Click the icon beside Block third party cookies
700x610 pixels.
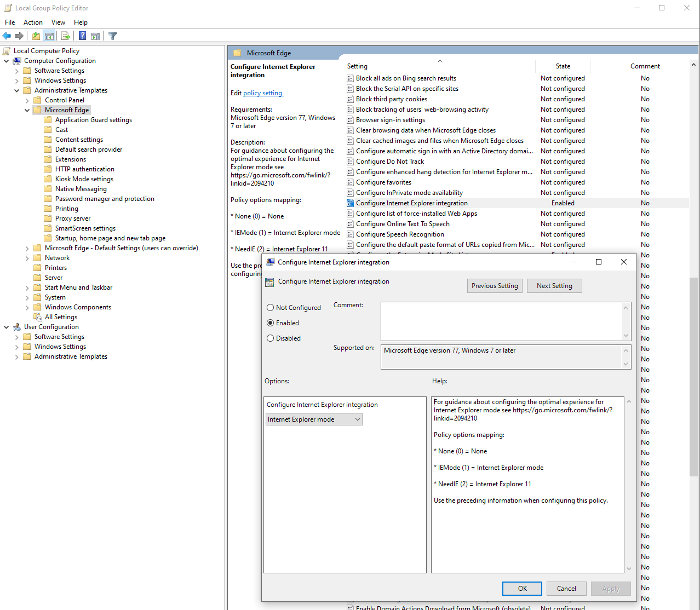click(350, 99)
